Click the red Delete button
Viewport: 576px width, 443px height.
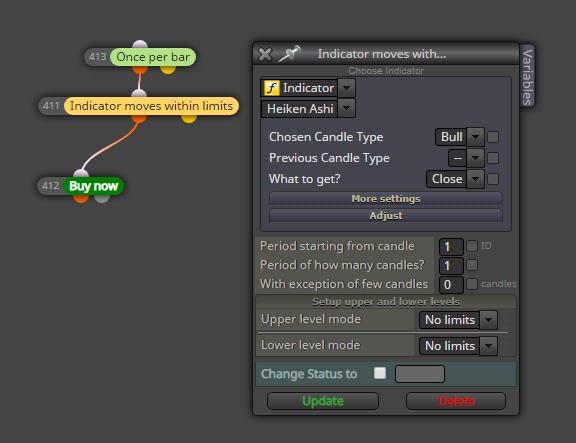[456, 401]
